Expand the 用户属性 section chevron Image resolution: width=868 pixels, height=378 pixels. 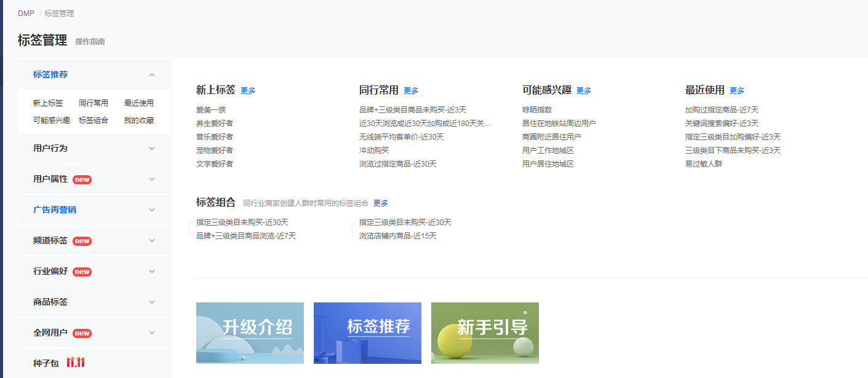[152, 179]
